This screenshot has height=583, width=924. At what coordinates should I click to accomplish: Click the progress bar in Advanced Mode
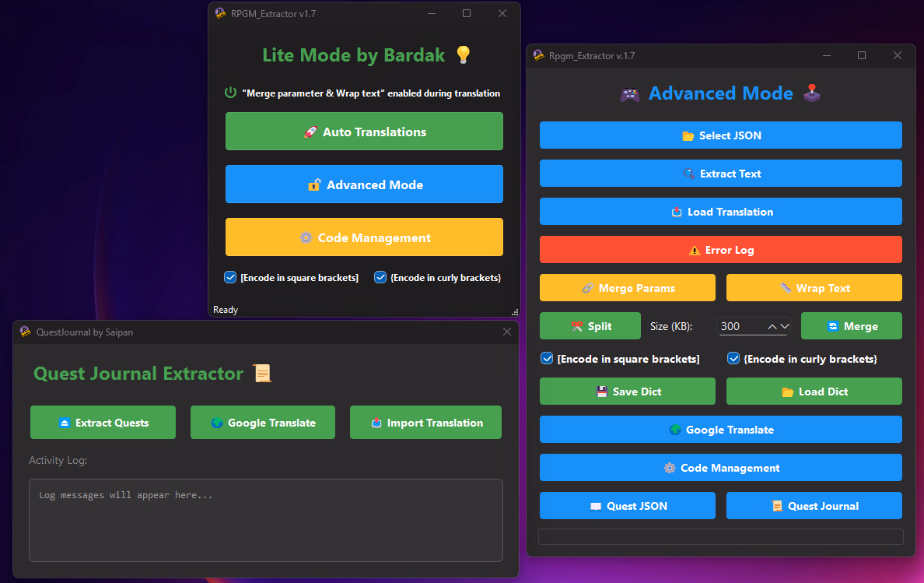coord(720,537)
